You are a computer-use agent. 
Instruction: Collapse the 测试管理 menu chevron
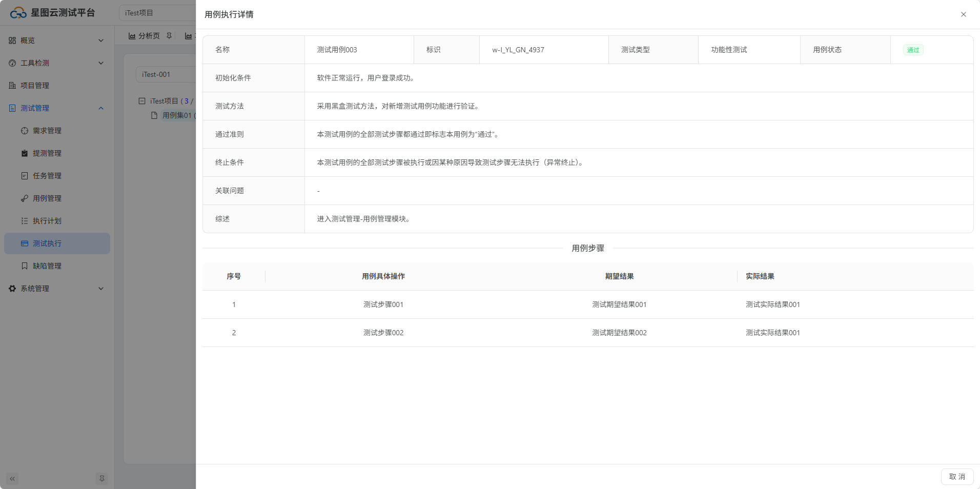pos(101,108)
